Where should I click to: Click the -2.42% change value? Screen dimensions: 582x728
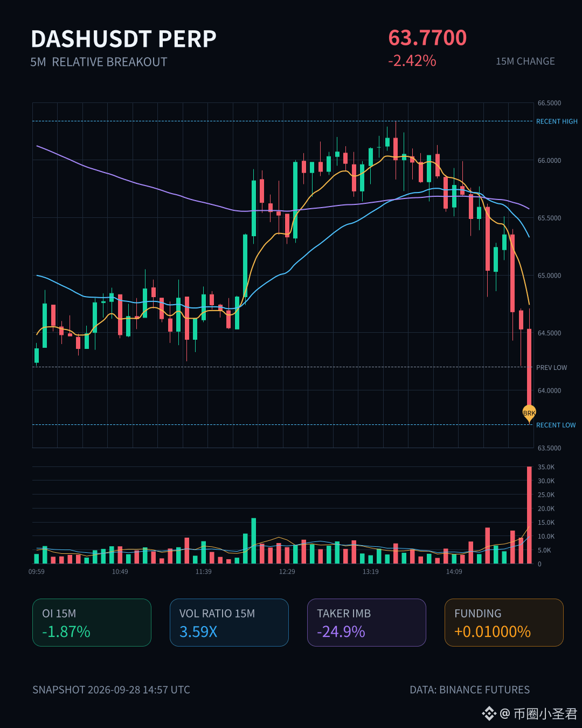pyautogui.click(x=412, y=60)
